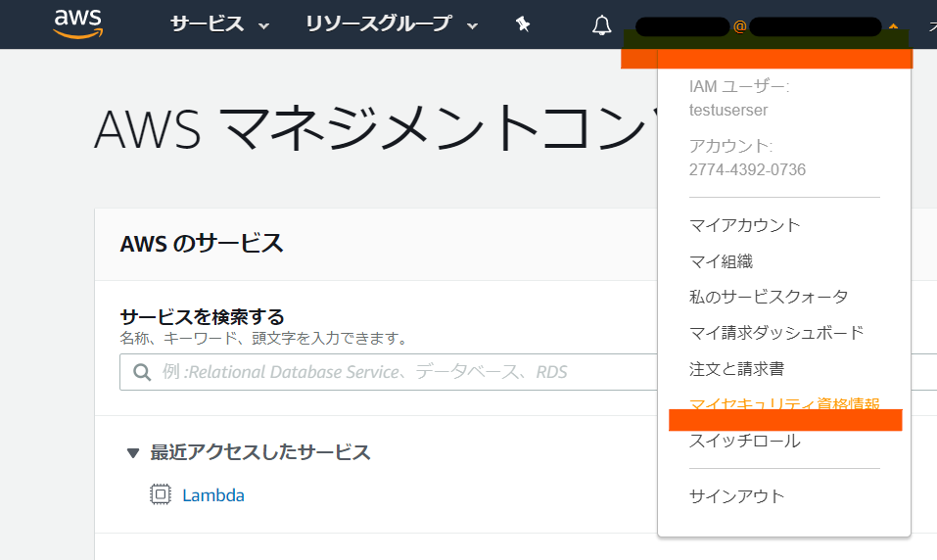
Task: Click account number 2774-4392-0736
Action: [747, 169]
